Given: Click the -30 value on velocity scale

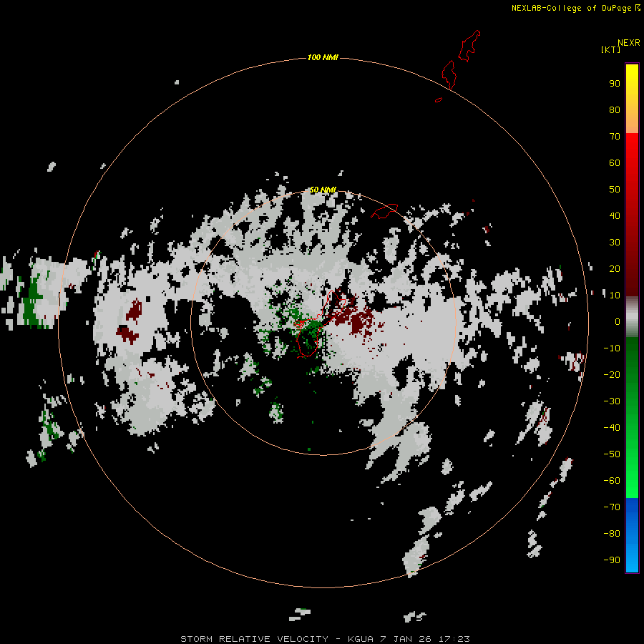Looking at the screenshot, I should click(x=612, y=401).
